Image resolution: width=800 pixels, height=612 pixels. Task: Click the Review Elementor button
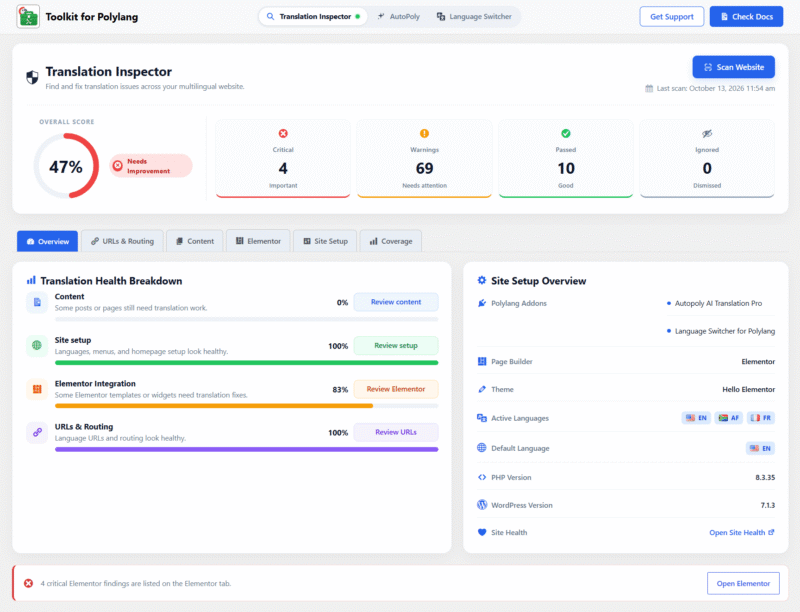[396, 389]
